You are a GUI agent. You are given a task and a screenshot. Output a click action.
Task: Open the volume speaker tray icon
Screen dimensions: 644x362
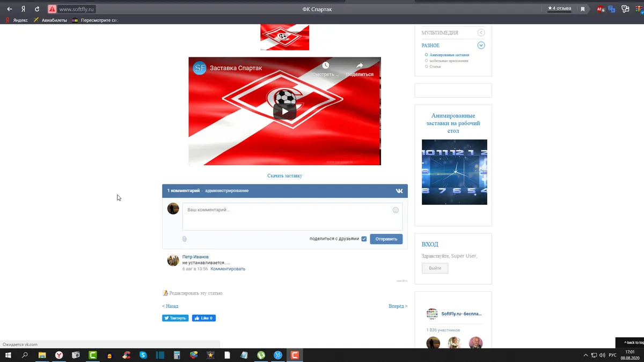[x=602, y=355]
